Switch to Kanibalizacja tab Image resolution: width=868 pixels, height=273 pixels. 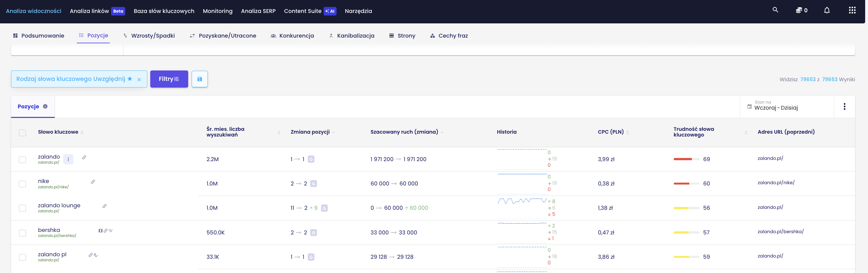click(351, 36)
